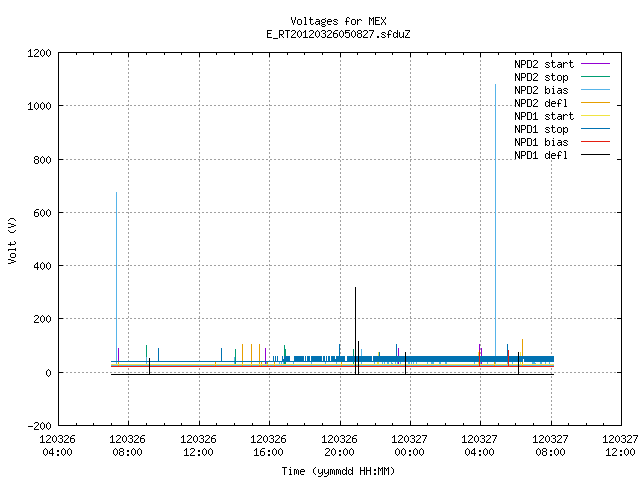Image resolution: width=640 pixels, height=480 pixels.
Task: Pick the red NPD1 bias legend line
Action: click(x=596, y=142)
